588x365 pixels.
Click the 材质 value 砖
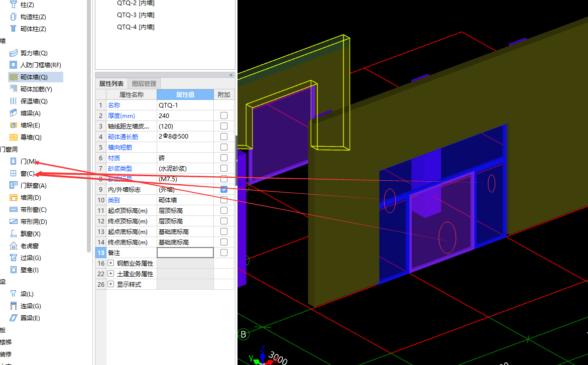click(185, 158)
